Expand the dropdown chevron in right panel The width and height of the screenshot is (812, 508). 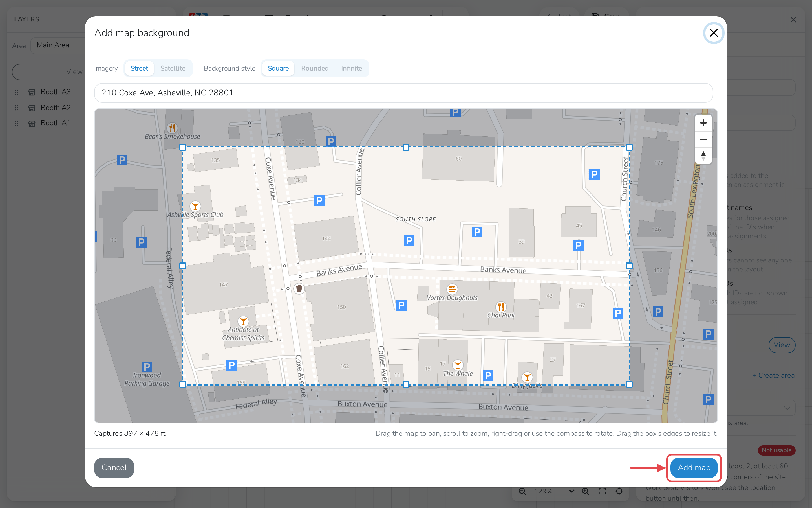[787, 408]
